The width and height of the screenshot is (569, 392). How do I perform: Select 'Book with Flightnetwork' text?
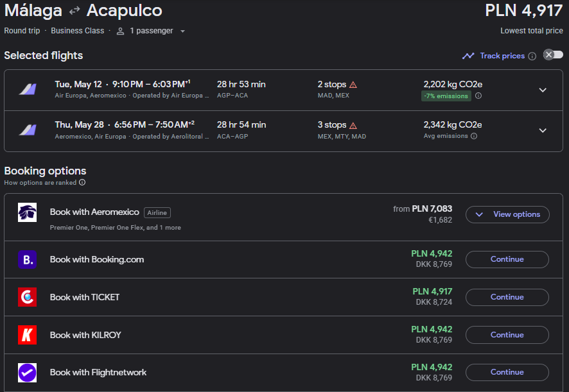98,372
